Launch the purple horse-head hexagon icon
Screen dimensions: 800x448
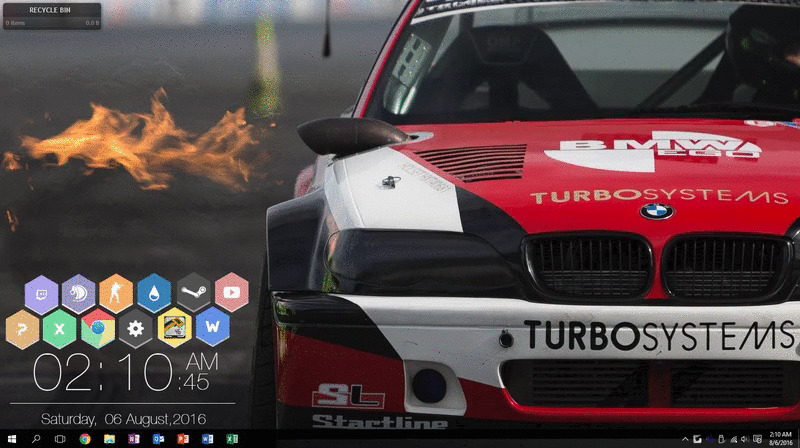click(x=79, y=294)
